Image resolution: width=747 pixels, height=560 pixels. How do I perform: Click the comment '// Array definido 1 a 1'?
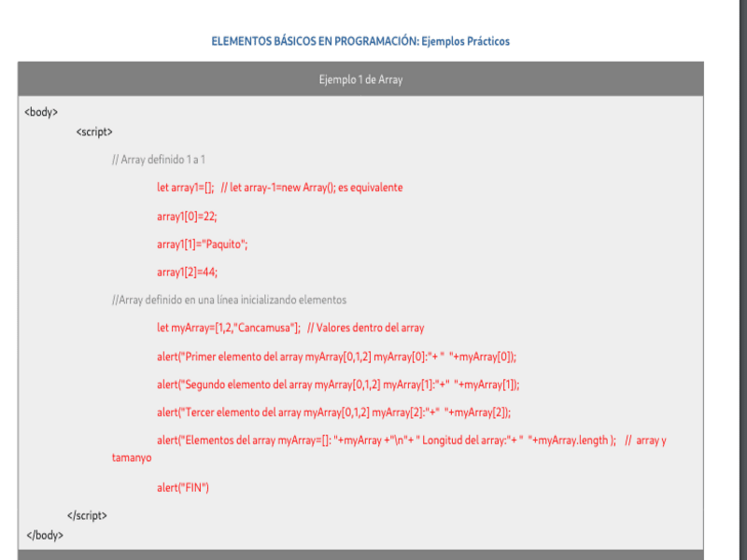click(x=159, y=160)
